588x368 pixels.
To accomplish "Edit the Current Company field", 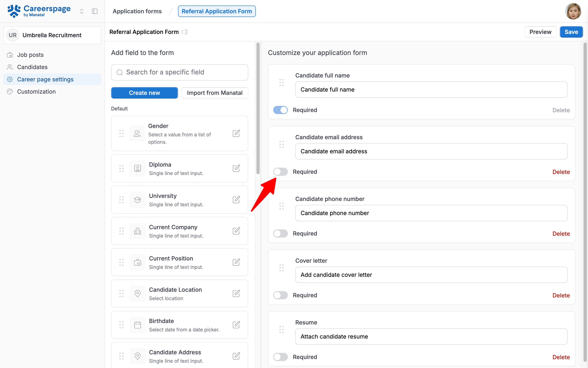I will (236, 231).
